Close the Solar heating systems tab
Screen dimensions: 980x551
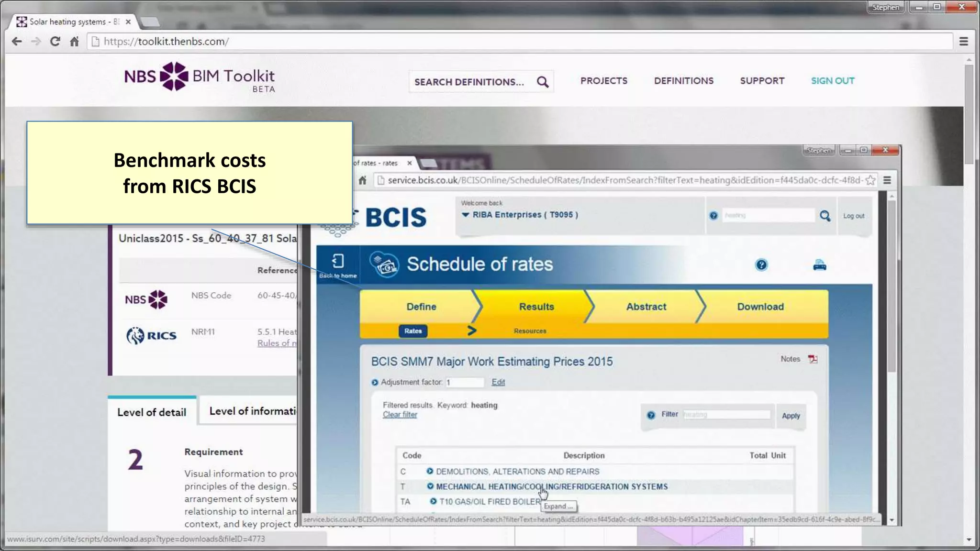coord(128,22)
